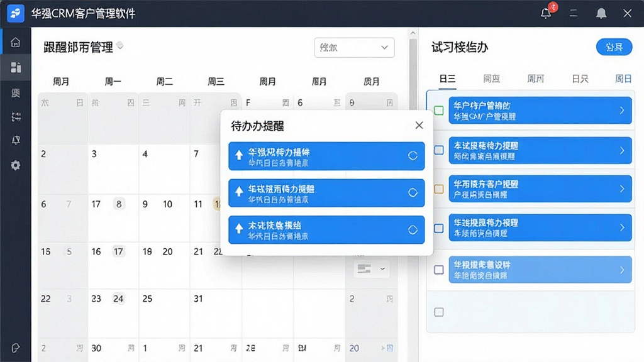
Task: Check box beside 华戏提戳待力提理 task
Action: [x=438, y=228]
